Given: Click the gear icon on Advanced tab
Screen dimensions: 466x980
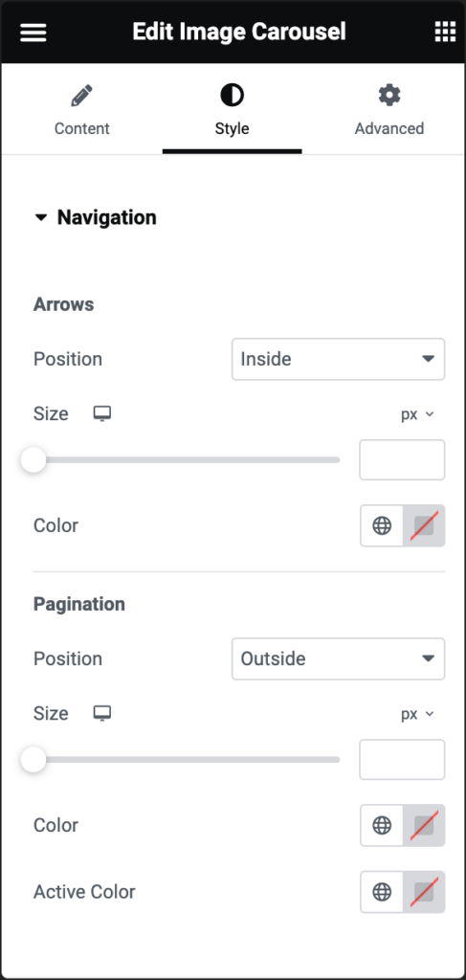Looking at the screenshot, I should (x=389, y=96).
